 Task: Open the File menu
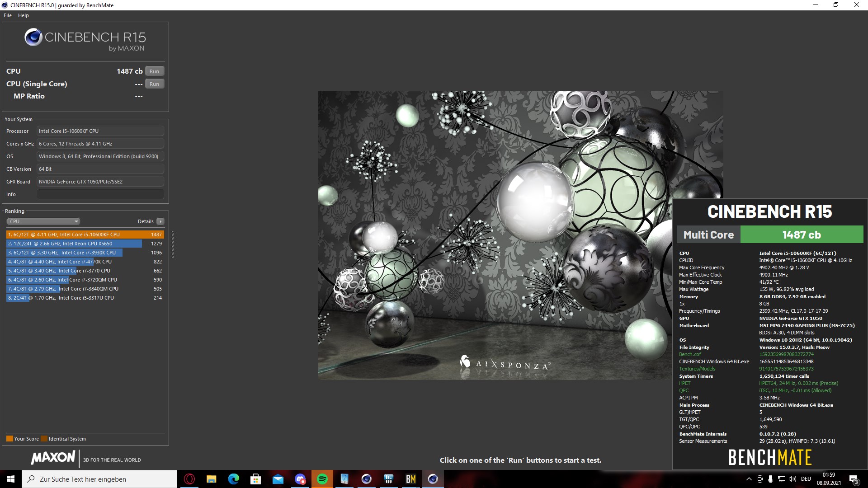tap(8, 15)
